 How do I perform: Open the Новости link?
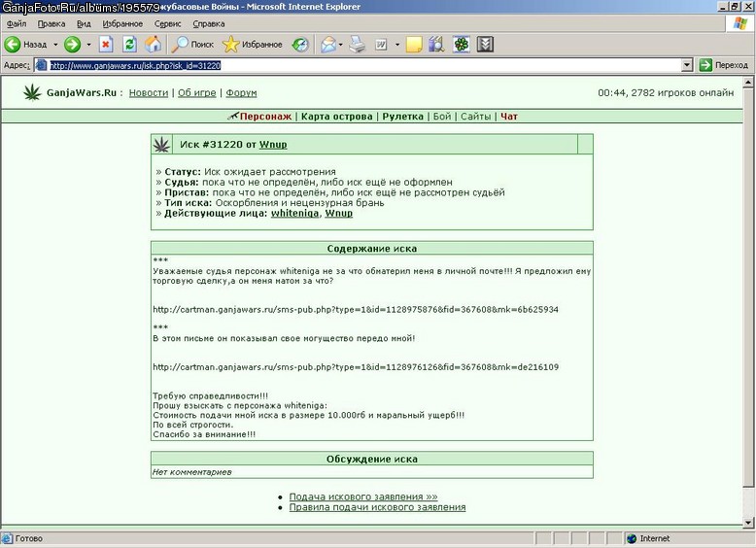click(x=149, y=92)
